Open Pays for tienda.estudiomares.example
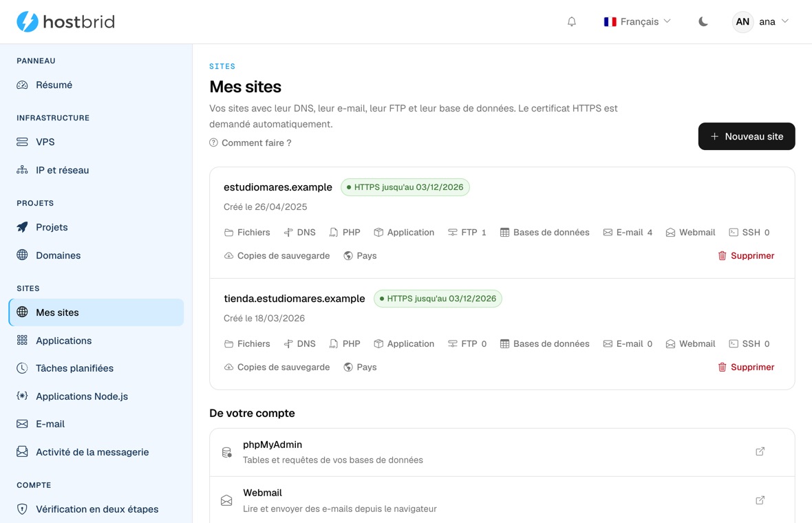This screenshot has height=523, width=812. [x=360, y=367]
